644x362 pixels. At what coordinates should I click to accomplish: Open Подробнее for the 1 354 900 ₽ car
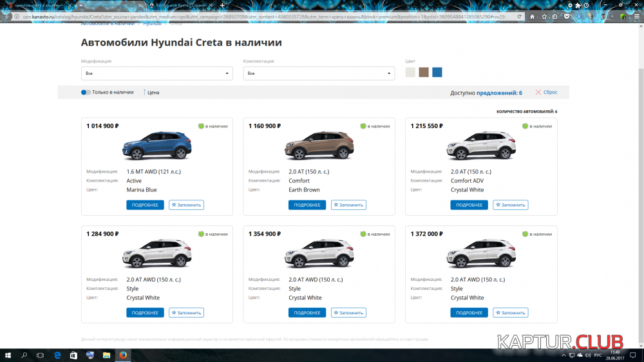(307, 312)
